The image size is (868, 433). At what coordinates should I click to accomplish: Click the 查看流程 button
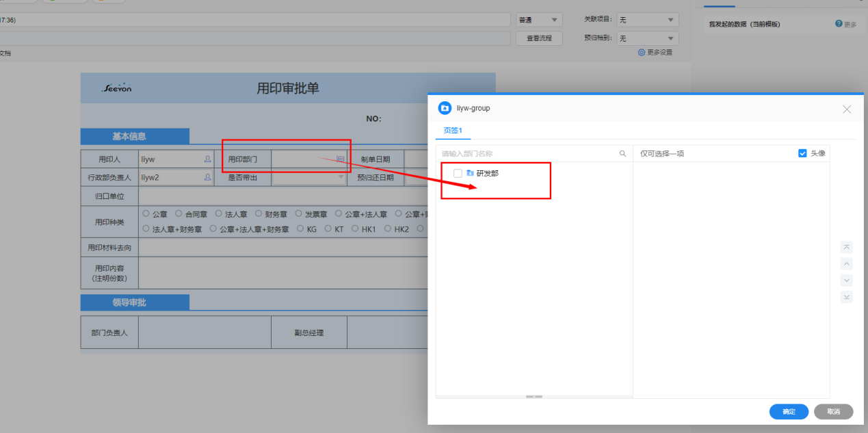pos(539,39)
